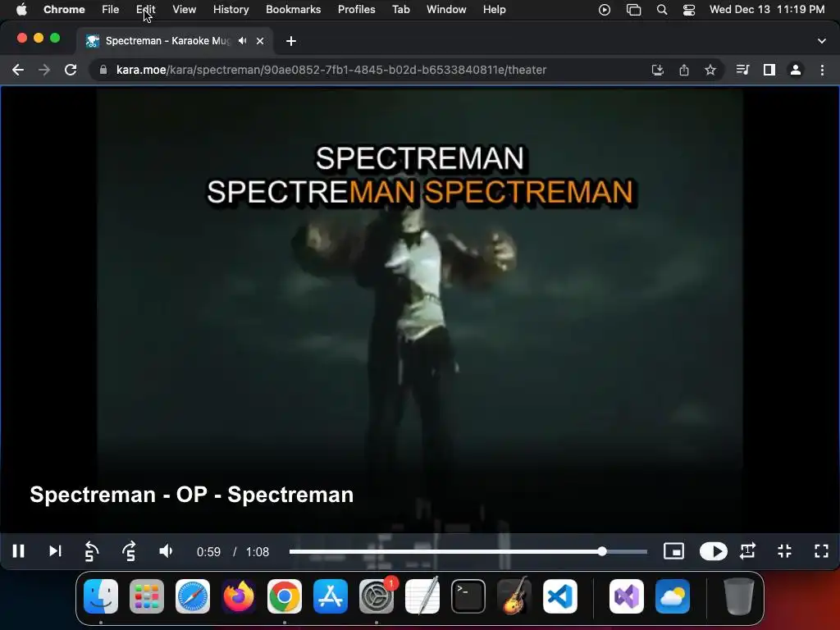View site information lock icon
The height and width of the screenshot is (630, 840).
103,71
